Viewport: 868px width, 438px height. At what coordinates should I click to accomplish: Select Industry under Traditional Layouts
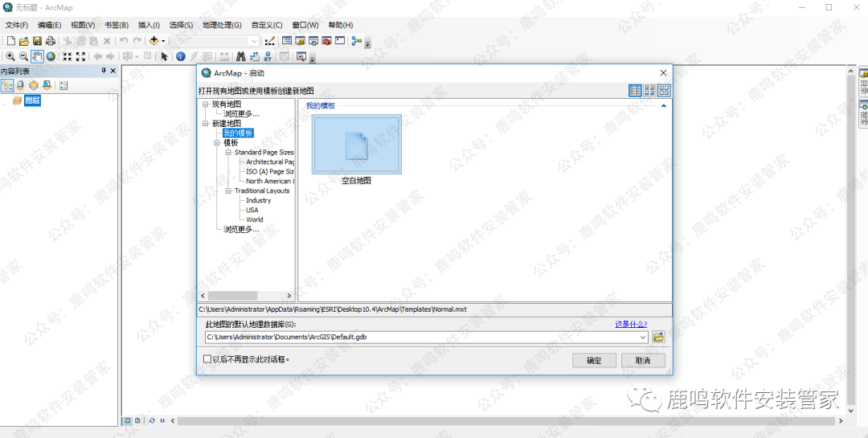tap(259, 200)
